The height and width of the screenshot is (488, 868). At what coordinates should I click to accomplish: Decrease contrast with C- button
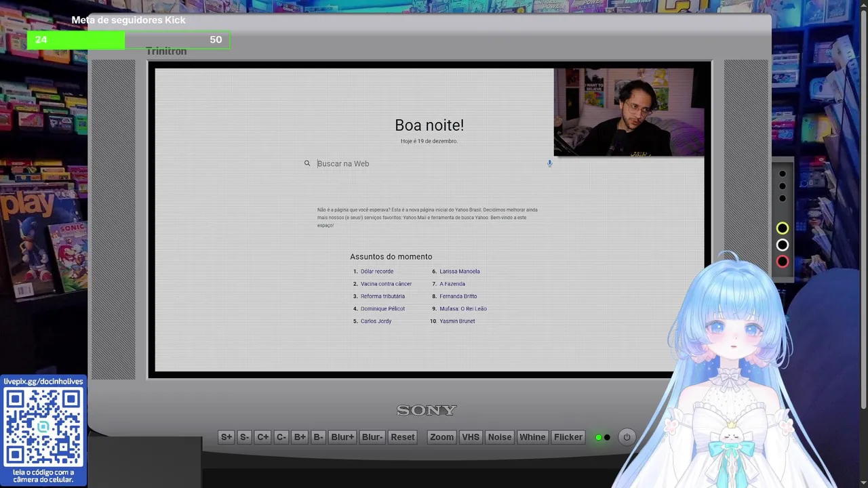pyautogui.click(x=281, y=437)
